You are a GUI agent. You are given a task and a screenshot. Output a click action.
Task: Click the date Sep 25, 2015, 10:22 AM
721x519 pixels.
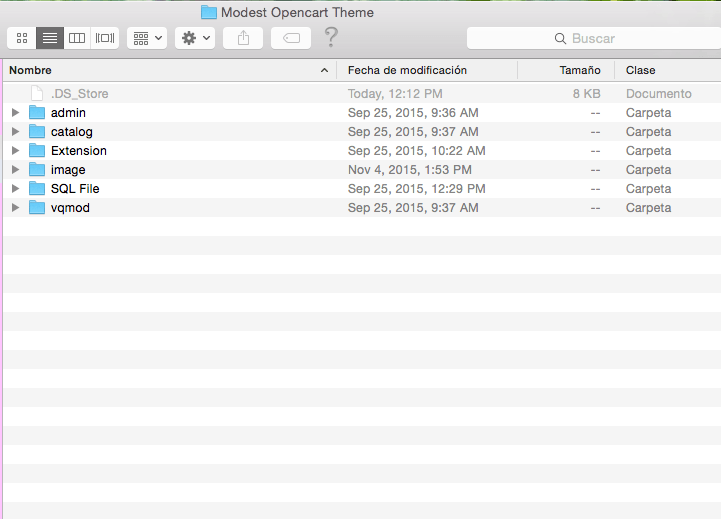pos(417,151)
